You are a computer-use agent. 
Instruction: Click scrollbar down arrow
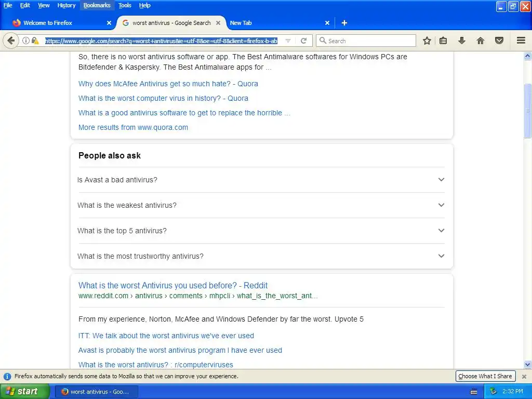(x=528, y=365)
